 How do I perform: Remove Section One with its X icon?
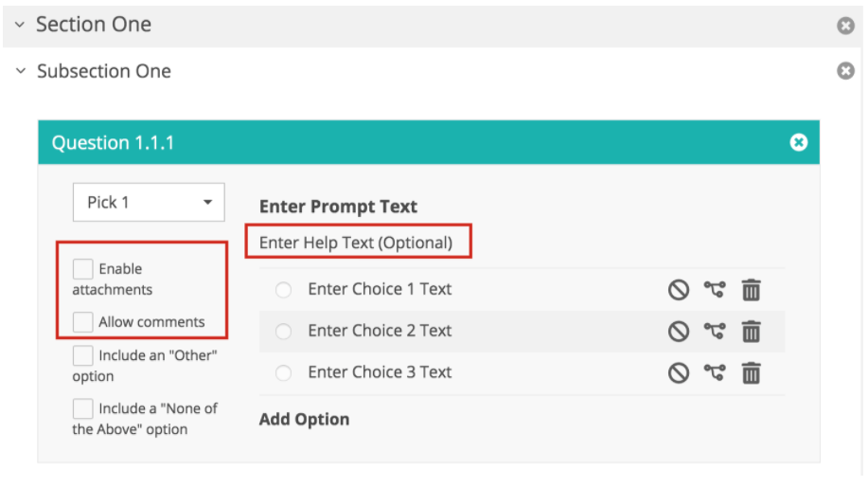[x=845, y=26]
